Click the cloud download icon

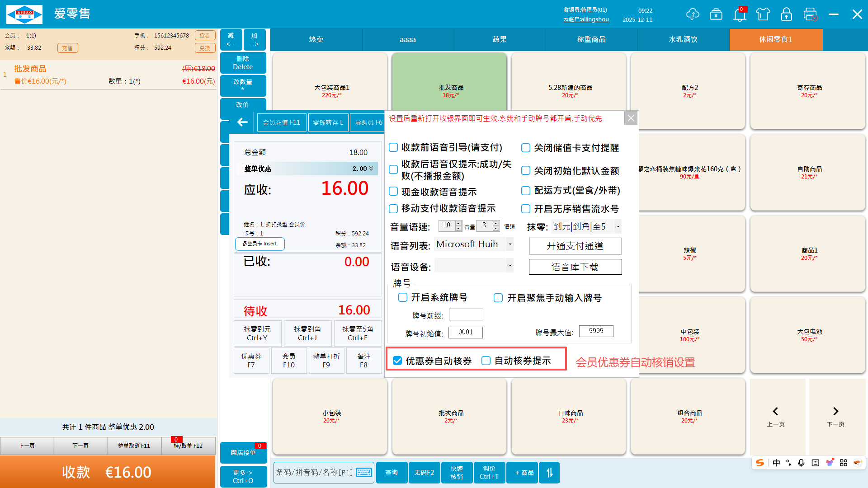(x=692, y=14)
